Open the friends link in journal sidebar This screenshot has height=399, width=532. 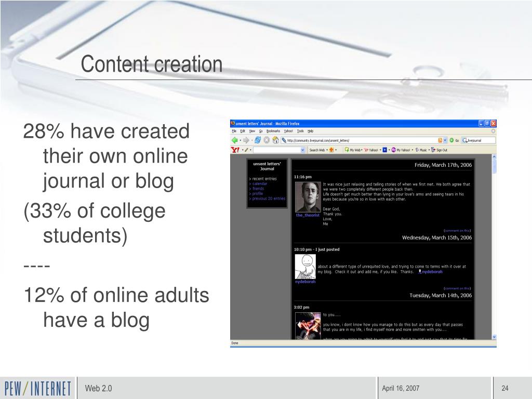258,189
